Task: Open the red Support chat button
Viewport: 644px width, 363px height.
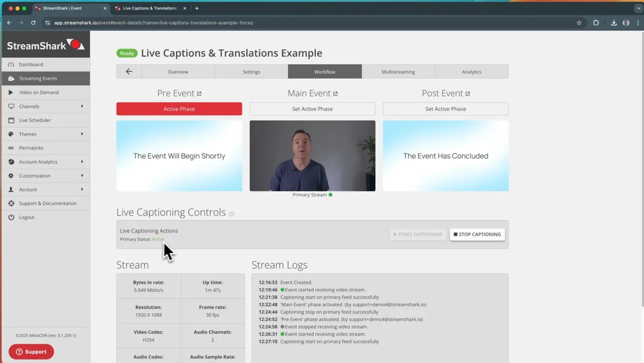Action: pyautogui.click(x=31, y=352)
